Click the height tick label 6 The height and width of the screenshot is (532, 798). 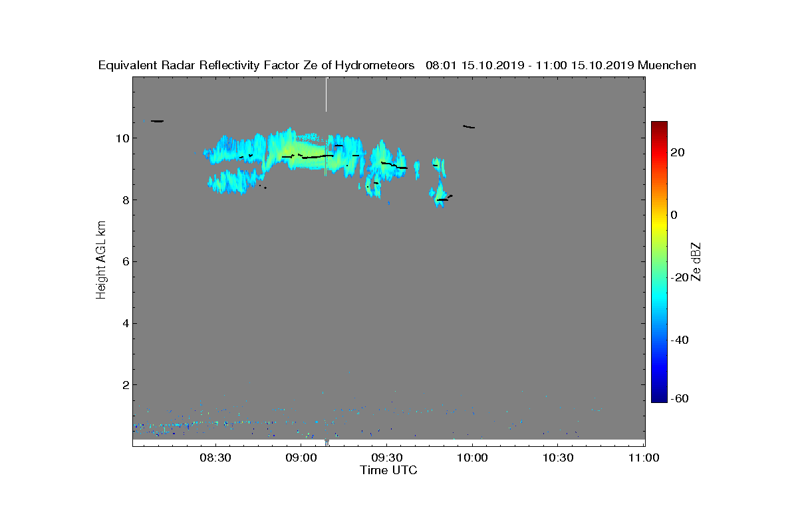(x=125, y=261)
